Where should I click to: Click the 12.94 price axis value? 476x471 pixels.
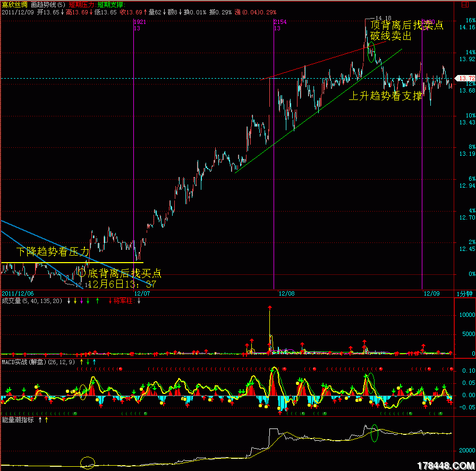click(467, 186)
